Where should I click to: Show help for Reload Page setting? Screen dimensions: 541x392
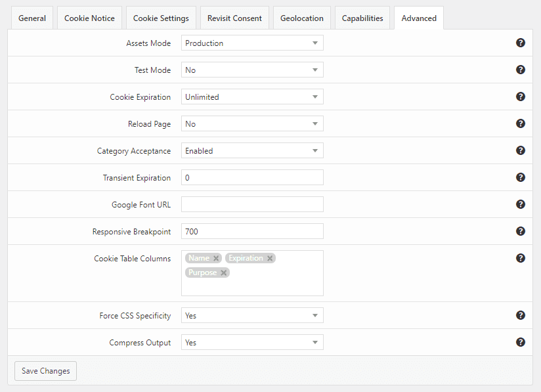[520, 123]
